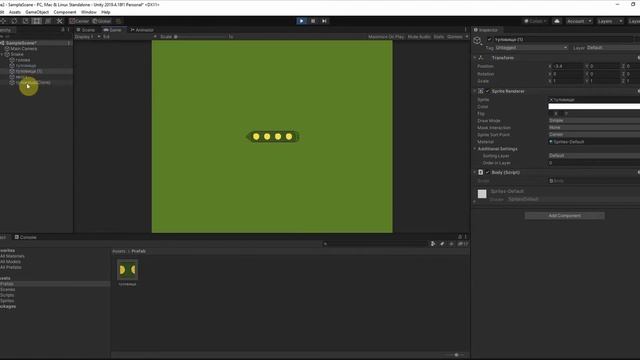Open the Console tab
Screen dimensions: 640x360
(26, 237)
